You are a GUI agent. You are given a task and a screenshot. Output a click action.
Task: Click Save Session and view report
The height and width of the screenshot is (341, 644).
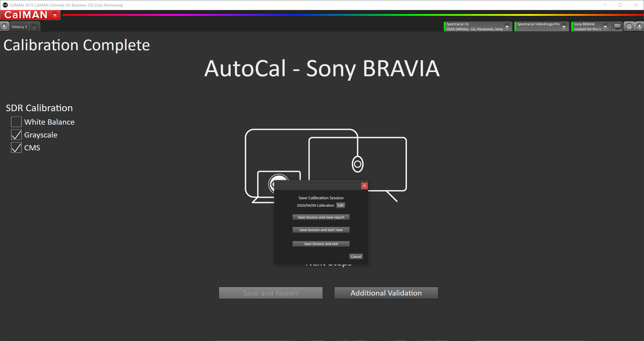321,217
